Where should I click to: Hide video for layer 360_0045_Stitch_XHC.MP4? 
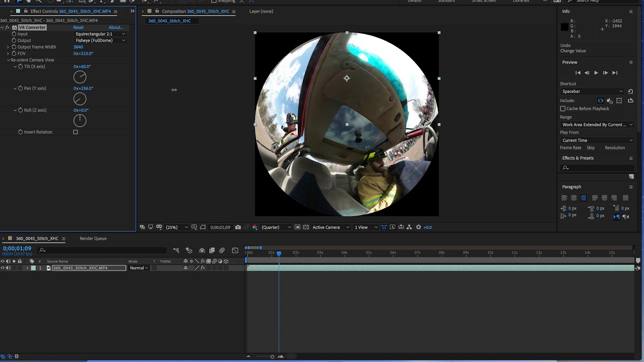click(3, 268)
